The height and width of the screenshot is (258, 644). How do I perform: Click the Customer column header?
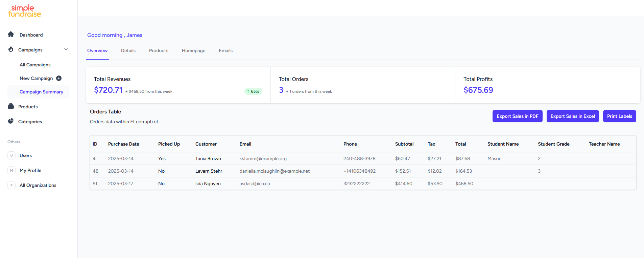(206, 144)
